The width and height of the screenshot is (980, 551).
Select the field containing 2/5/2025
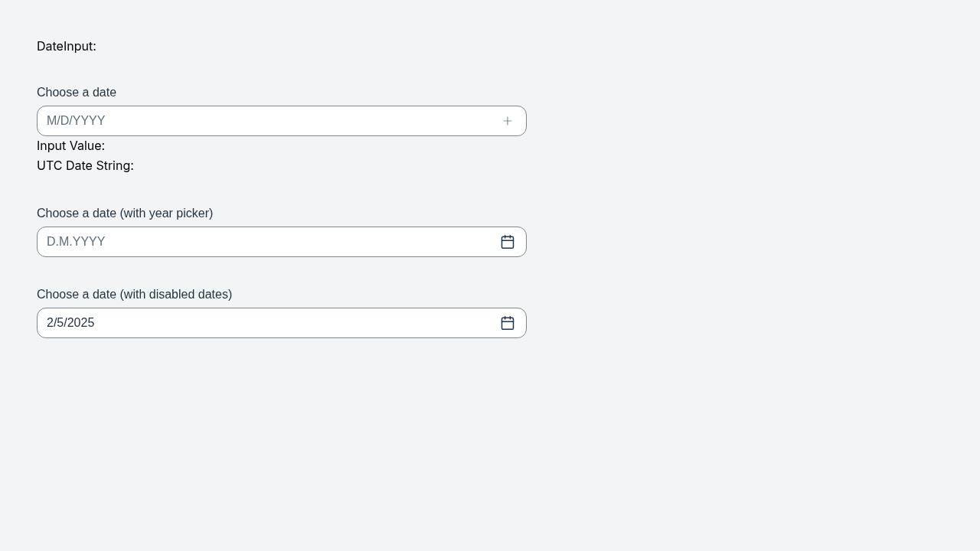(282, 323)
